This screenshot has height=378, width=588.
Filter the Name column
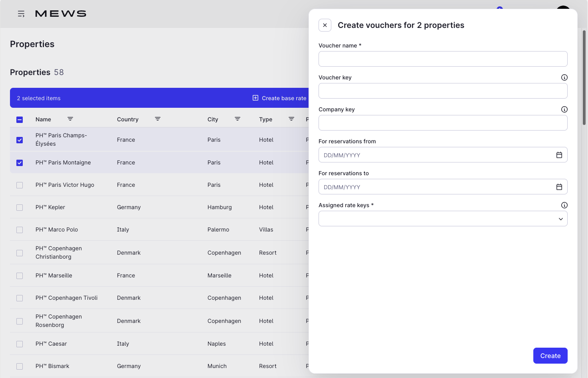(x=70, y=119)
